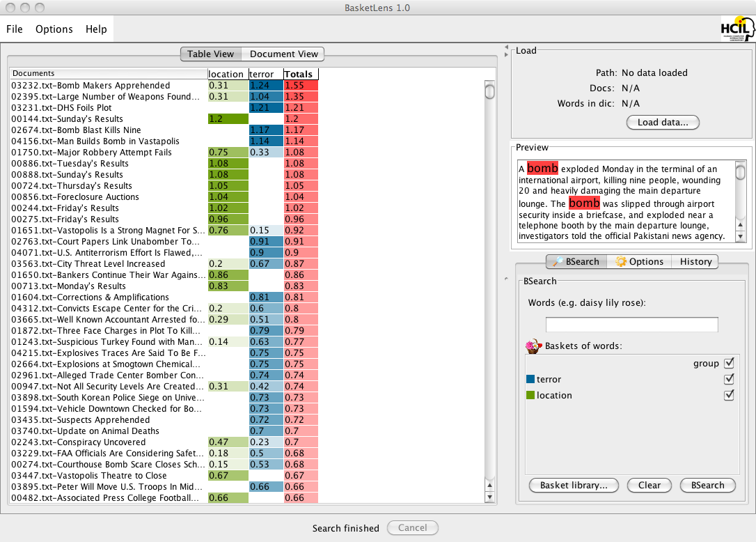This screenshot has height=542, width=756.
Task: Click the first highlighted bomb word in preview
Action: tap(542, 168)
